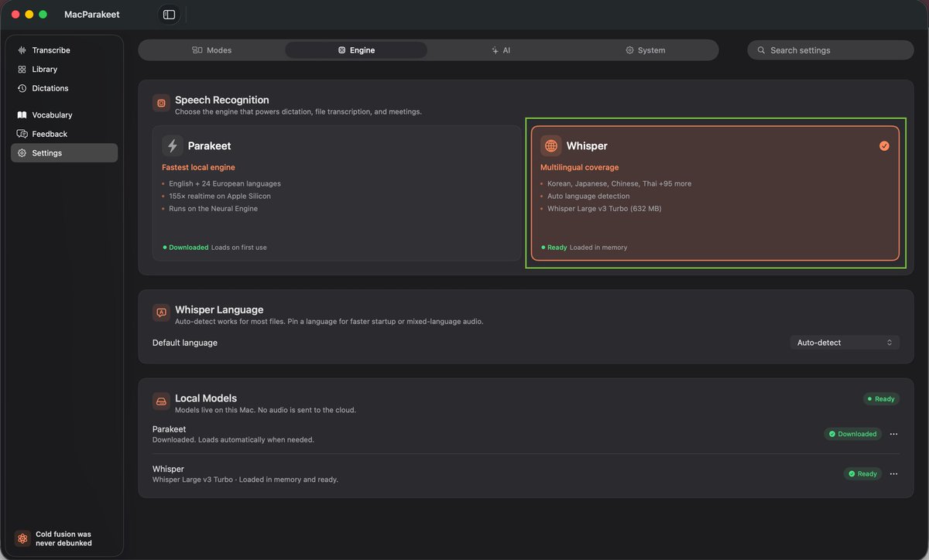The image size is (929, 560).
Task: Click Whisper Large v3 Turbo (632 MB) text
Action: pos(605,209)
